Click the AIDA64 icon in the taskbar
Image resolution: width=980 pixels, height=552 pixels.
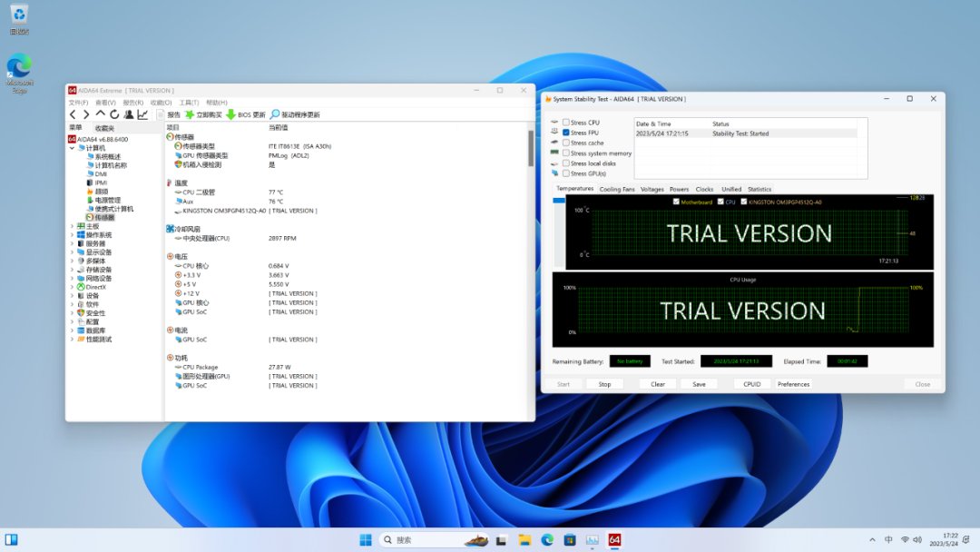click(614, 539)
